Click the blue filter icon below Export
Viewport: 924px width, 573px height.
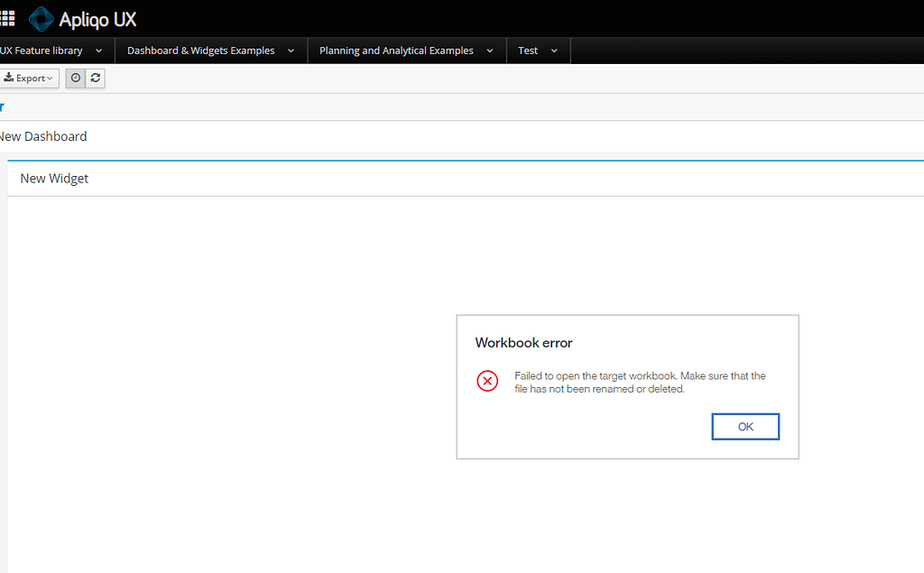2,107
